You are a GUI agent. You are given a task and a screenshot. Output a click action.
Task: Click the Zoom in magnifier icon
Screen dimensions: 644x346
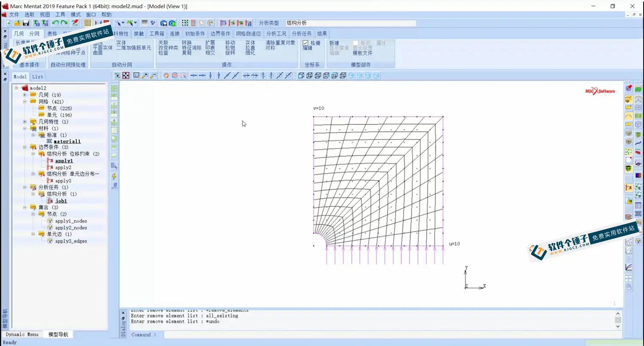pyautogui.click(x=145, y=76)
